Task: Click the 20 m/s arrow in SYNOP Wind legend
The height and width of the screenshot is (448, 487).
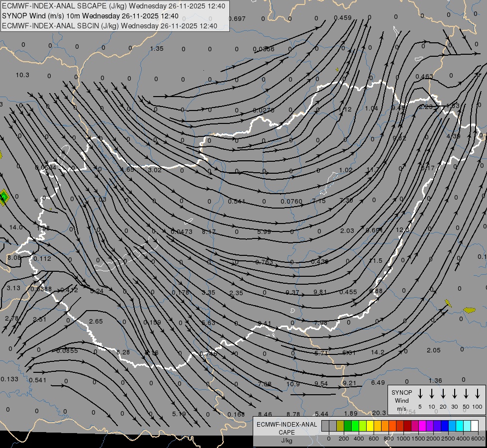Action: pos(443,394)
